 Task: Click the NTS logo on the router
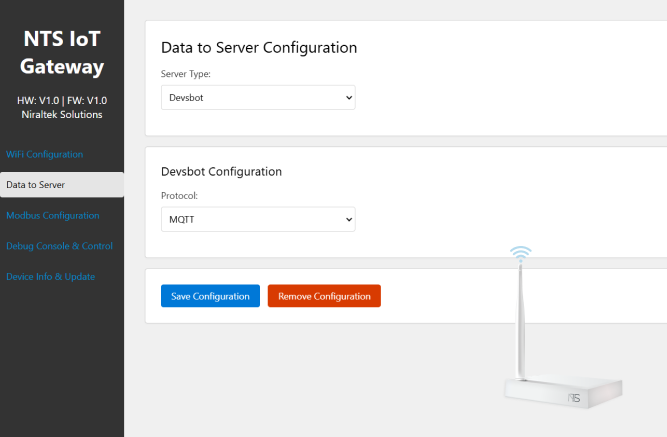[x=574, y=398]
